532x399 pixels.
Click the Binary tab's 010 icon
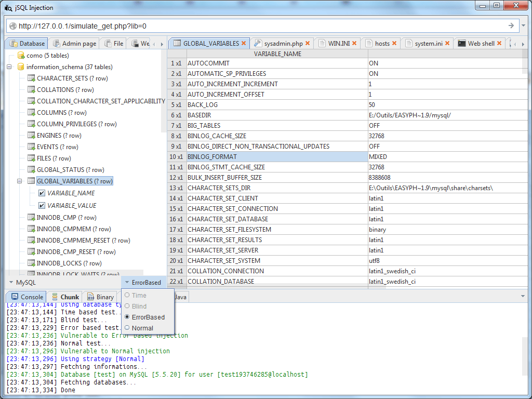[x=90, y=296]
